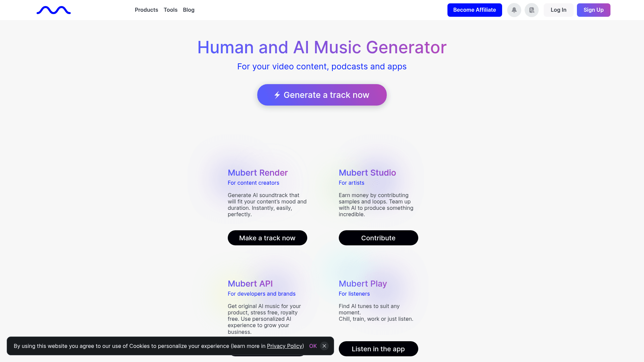Open the Products menu
This screenshot has width=644, height=362.
[x=146, y=10]
